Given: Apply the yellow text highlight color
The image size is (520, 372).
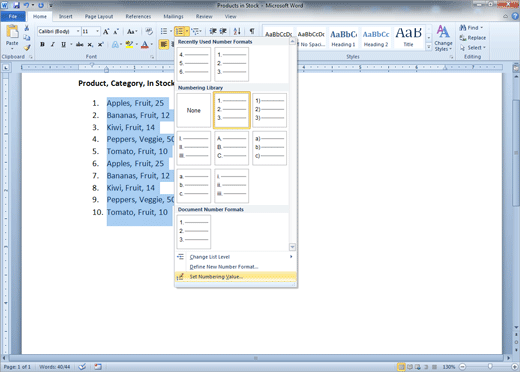Looking at the screenshot, I should point(129,44).
